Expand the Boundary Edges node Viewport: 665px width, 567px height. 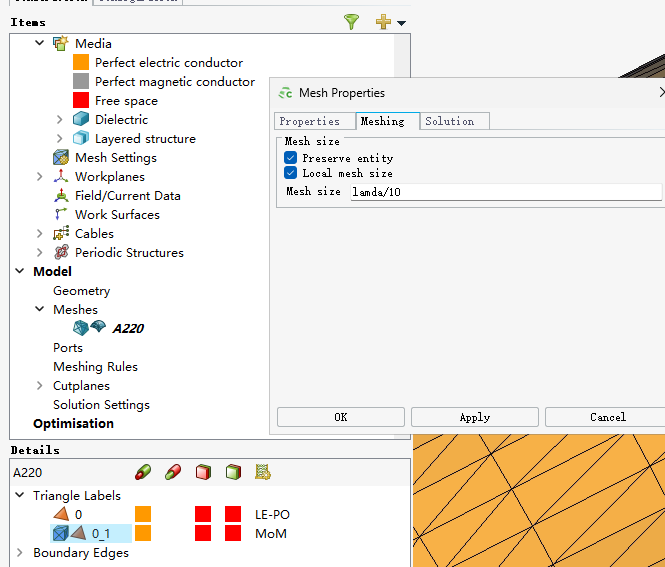click(x=20, y=552)
